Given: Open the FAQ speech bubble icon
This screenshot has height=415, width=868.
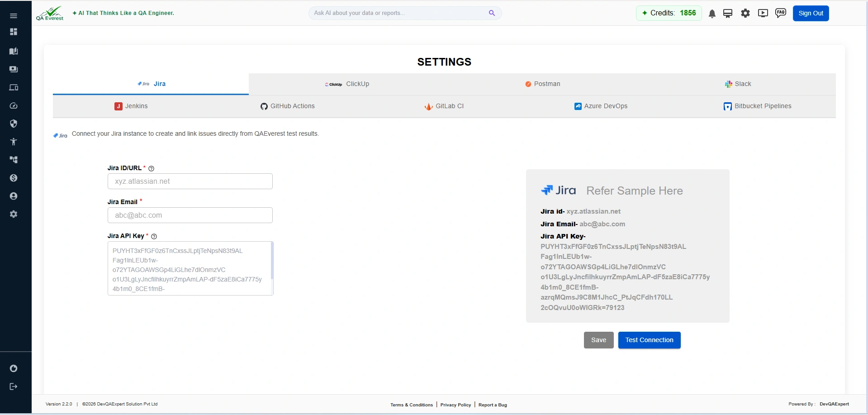Looking at the screenshot, I should pyautogui.click(x=781, y=13).
